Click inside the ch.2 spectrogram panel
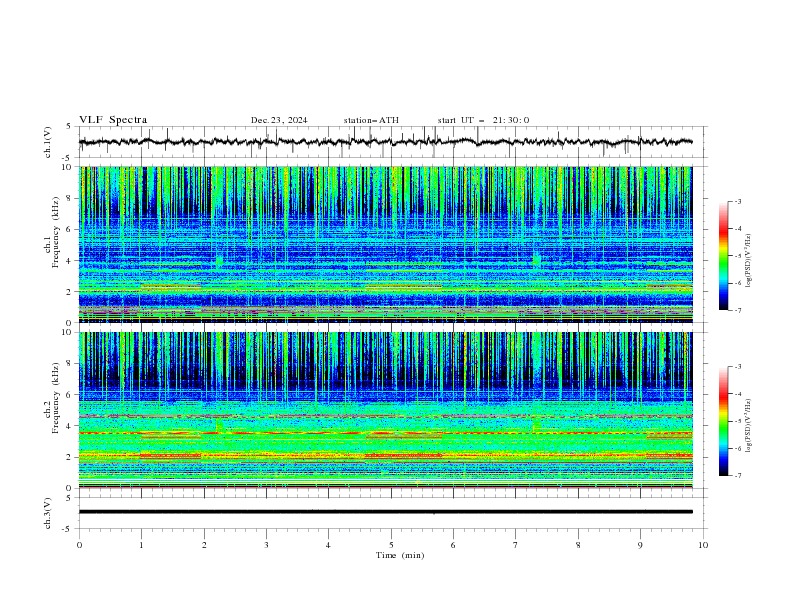792x612 pixels. (x=386, y=410)
